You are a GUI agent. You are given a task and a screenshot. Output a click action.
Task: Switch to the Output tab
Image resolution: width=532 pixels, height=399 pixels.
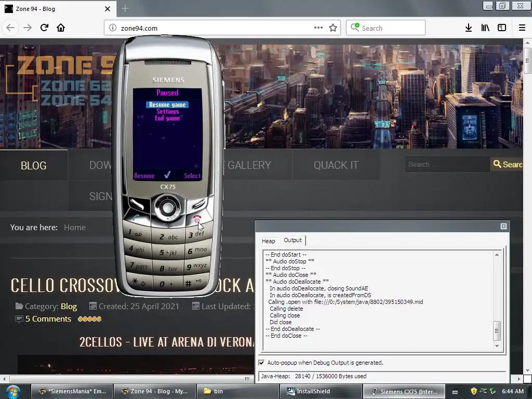[x=292, y=240]
